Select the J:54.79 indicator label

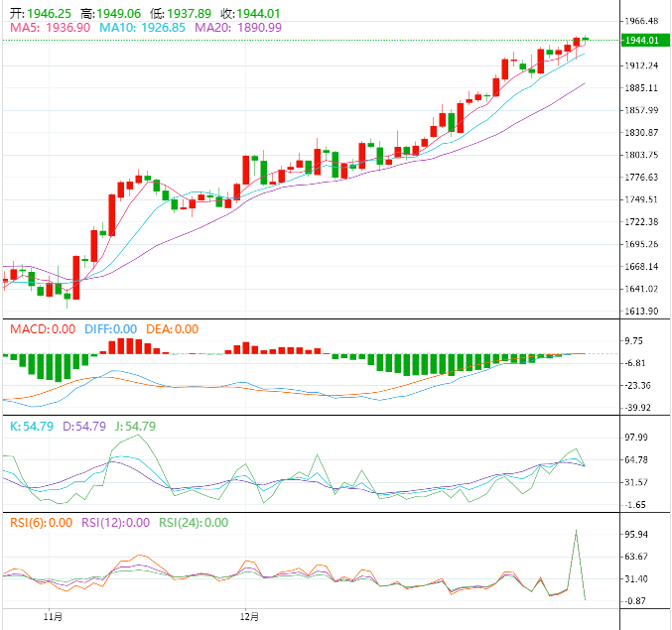point(135,427)
